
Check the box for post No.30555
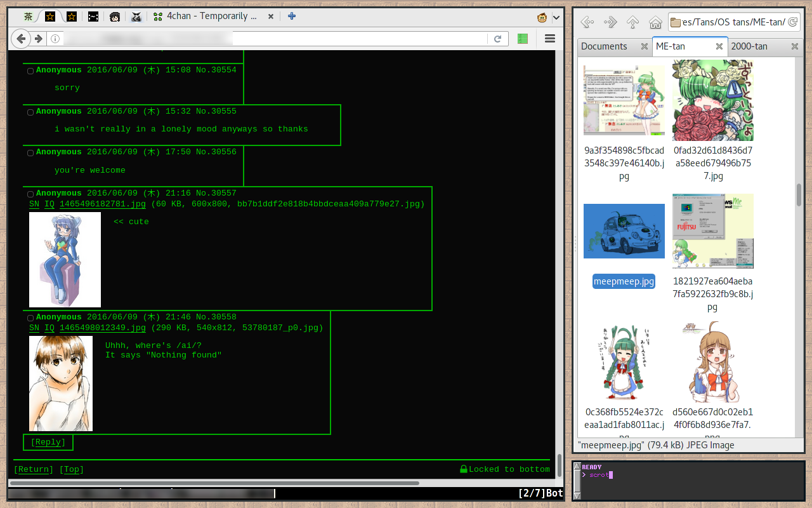pos(30,112)
